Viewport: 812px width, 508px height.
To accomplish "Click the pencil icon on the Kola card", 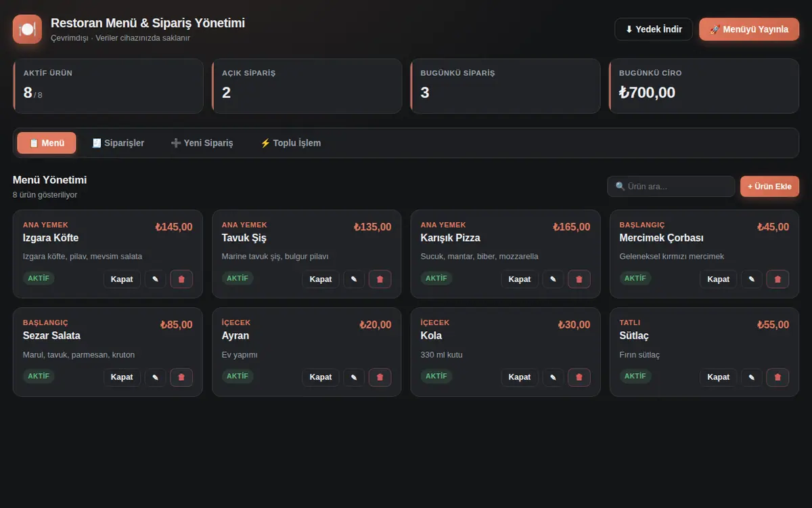I will point(553,377).
